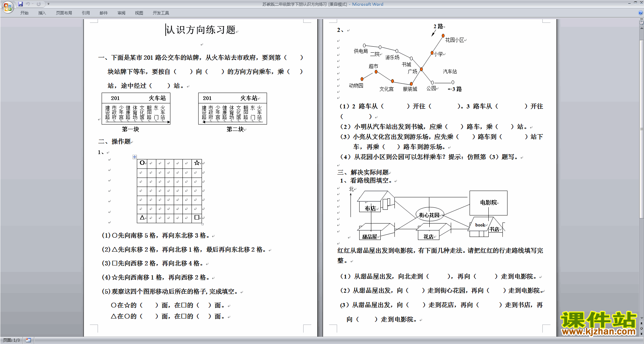Viewport: 644px width, 344px height.
Task: Click the Save icon in Quick Access toolbar
Action: pyautogui.click(x=20, y=4)
